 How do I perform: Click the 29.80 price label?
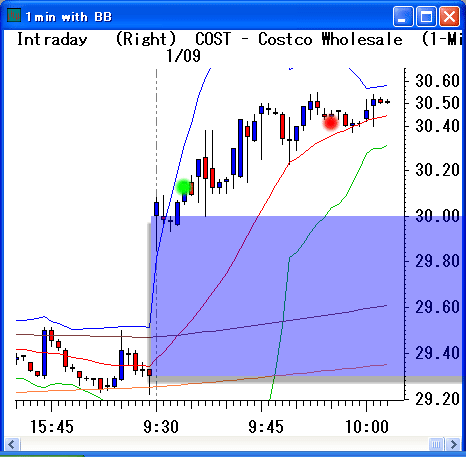[437, 261]
